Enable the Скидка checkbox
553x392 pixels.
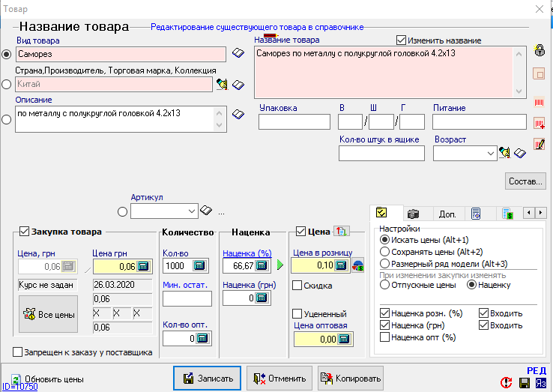tap(297, 286)
